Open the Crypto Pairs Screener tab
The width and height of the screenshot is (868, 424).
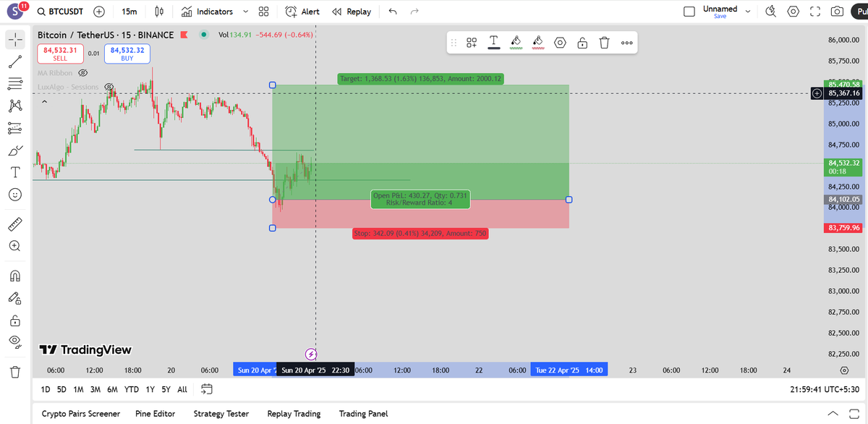click(80, 414)
